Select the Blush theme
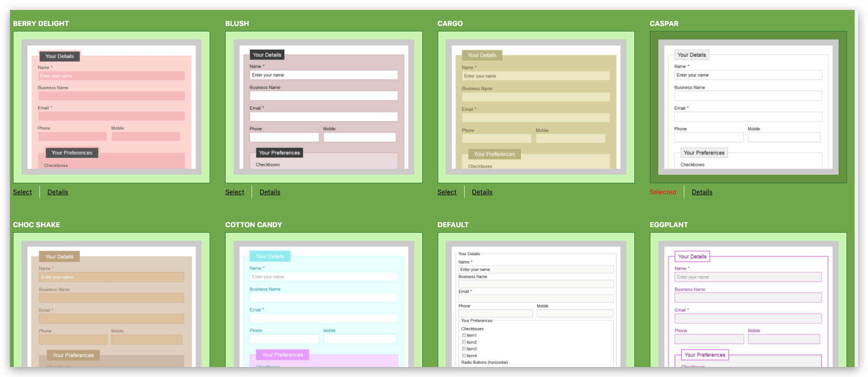The image size is (868, 377). [235, 192]
